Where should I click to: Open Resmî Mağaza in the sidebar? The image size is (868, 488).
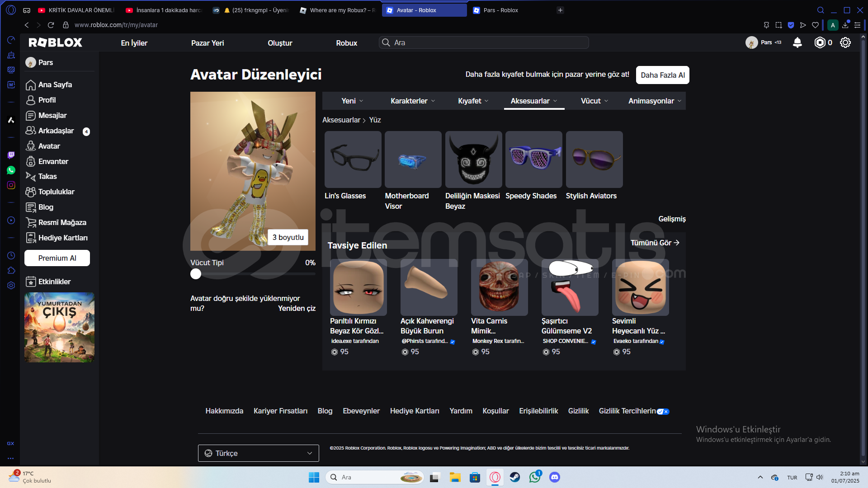[x=62, y=222]
